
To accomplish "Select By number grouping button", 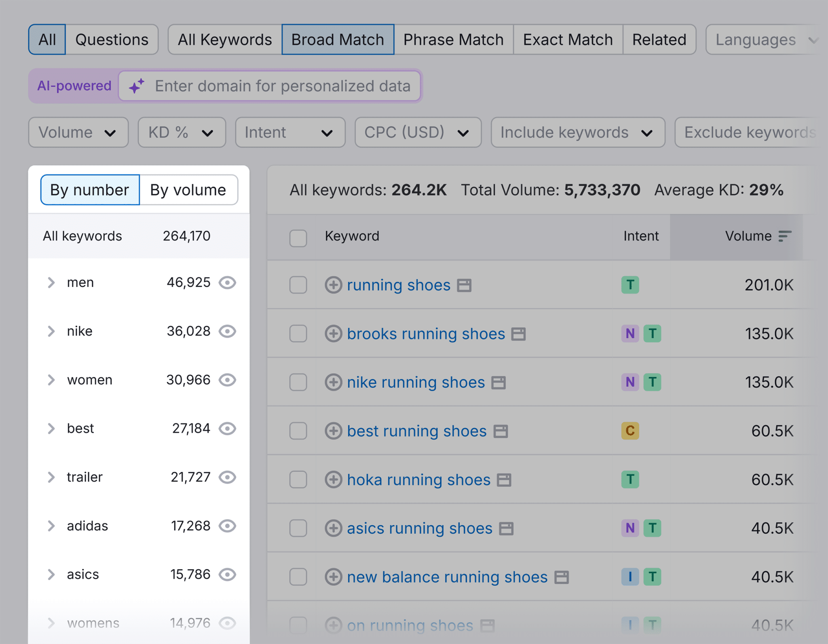I will point(90,190).
